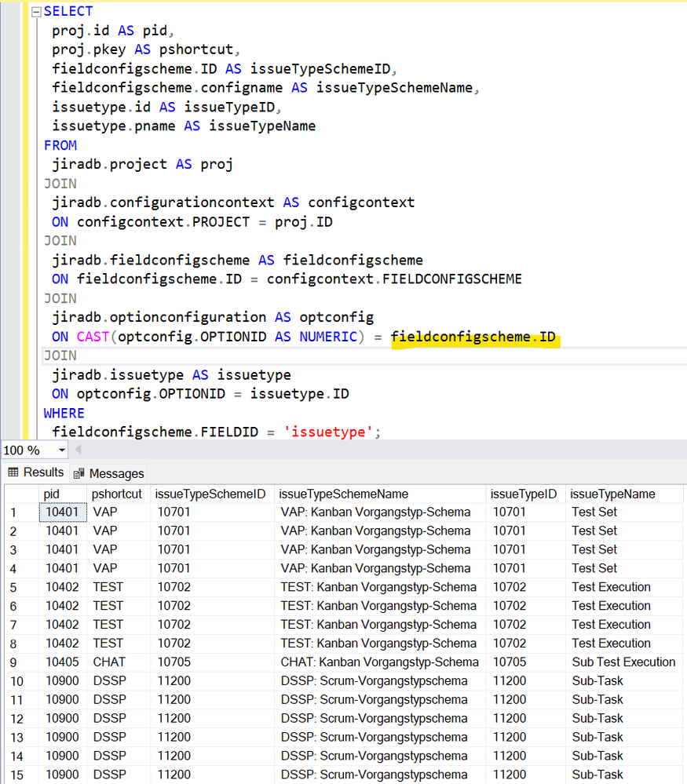This screenshot has width=687, height=784.
Task: Click the NUMERIC keyword in the query
Action: pyautogui.click(x=328, y=337)
